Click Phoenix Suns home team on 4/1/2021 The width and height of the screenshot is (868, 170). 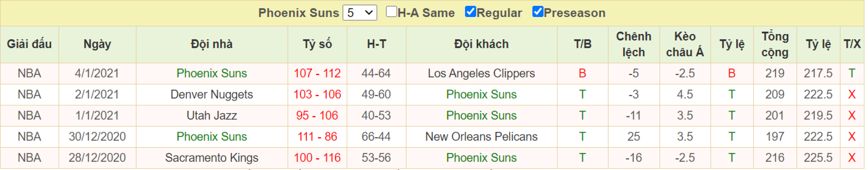212,73
